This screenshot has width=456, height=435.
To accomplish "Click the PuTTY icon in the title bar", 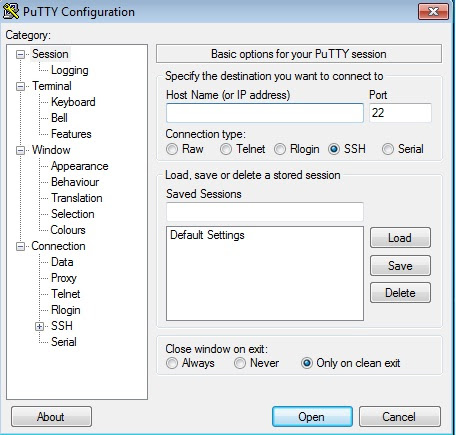I will [11, 11].
